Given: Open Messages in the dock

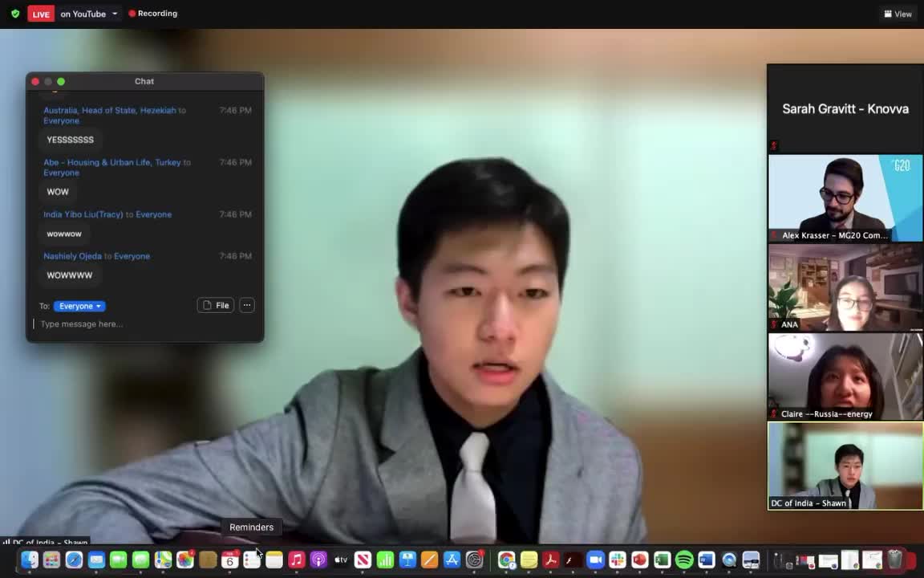Looking at the screenshot, I should tap(140, 560).
